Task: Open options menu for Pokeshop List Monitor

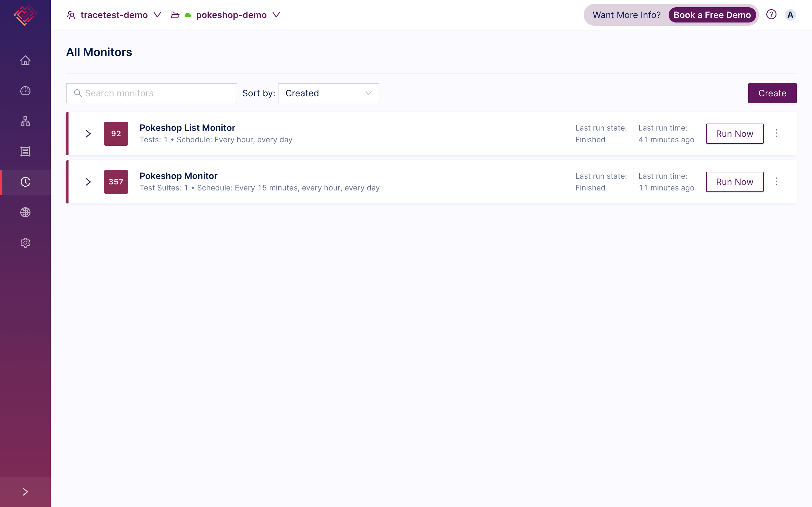Action: (776, 133)
